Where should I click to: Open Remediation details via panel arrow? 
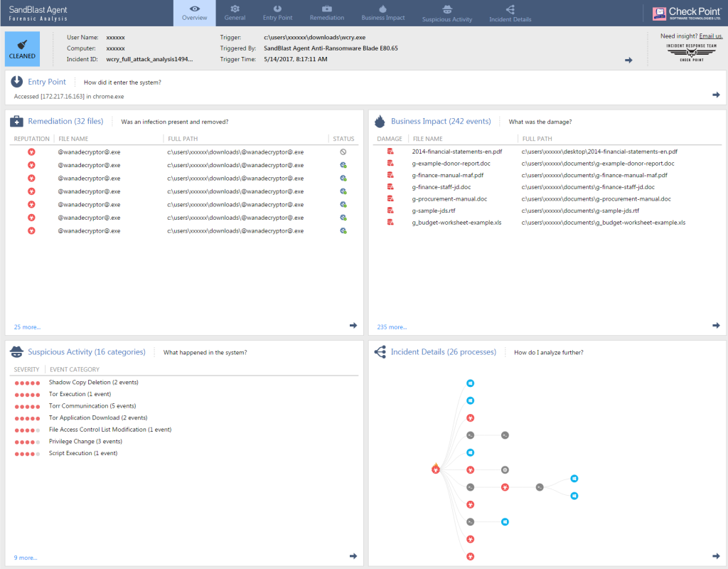[353, 326]
